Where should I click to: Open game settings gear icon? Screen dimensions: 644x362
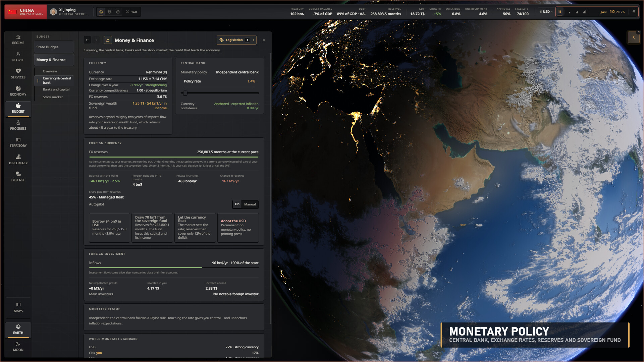[634, 12]
